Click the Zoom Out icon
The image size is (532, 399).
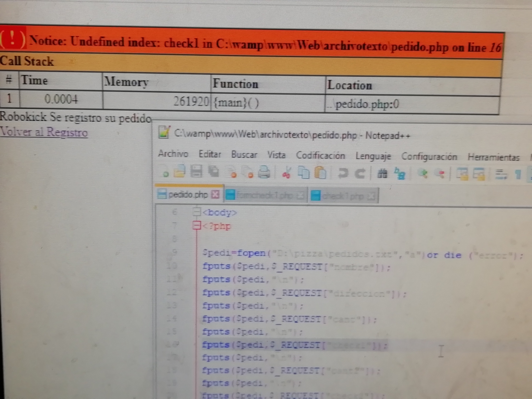440,174
